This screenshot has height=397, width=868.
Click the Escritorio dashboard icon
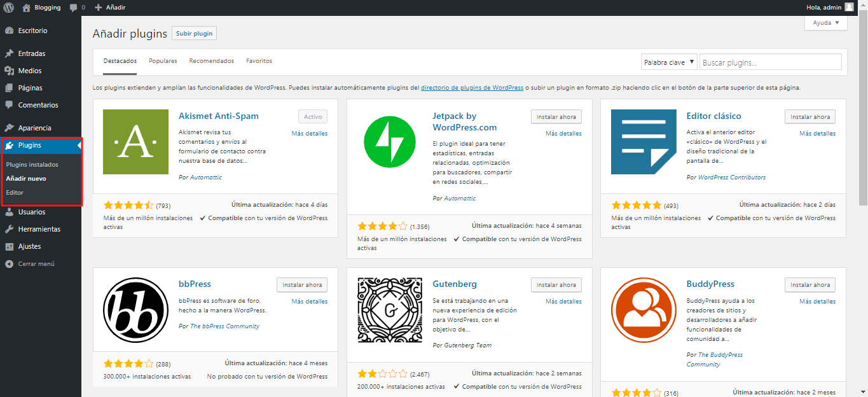click(10, 31)
